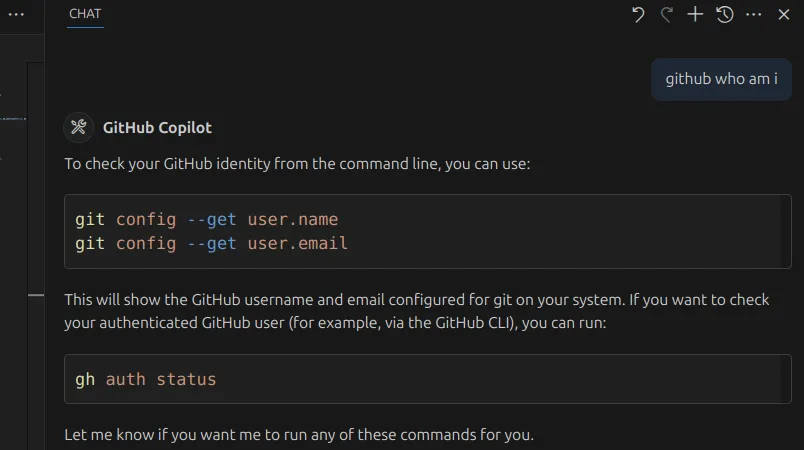804x450 pixels.
Task: Click the gray horizontal marker in left scrollbar
Action: (36, 295)
